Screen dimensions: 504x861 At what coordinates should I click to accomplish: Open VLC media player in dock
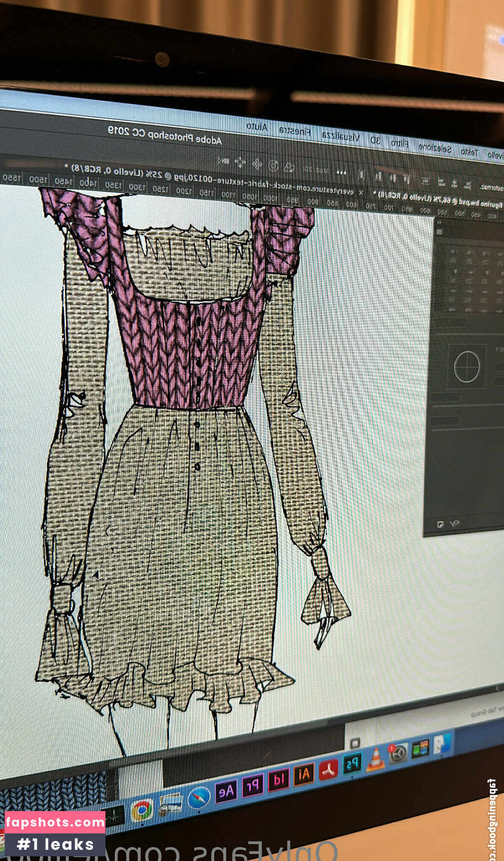pos(375,759)
